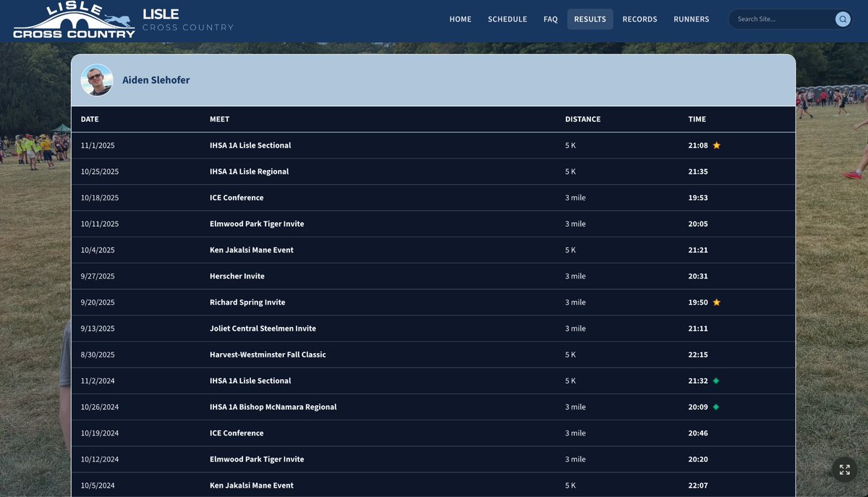Click the TIME column header
This screenshot has width=868, height=497.
697,119
